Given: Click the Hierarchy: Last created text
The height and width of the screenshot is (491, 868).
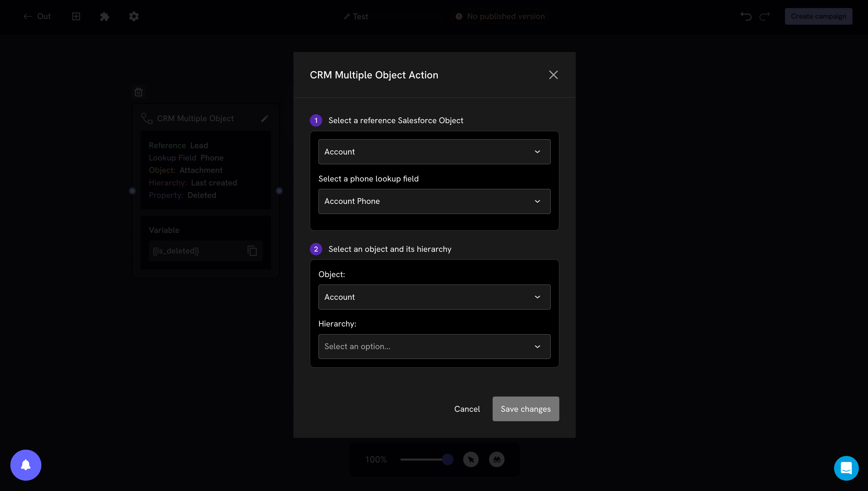Looking at the screenshot, I should pos(193,183).
